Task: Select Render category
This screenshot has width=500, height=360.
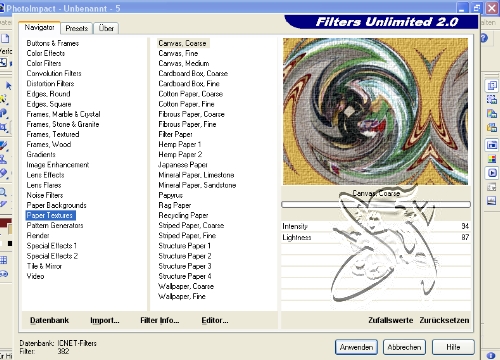Action: 38,235
